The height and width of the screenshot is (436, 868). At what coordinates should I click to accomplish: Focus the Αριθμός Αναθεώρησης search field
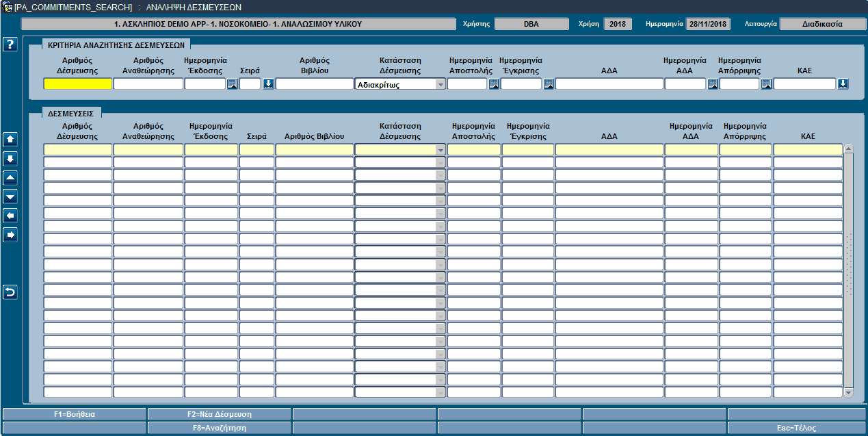point(148,84)
